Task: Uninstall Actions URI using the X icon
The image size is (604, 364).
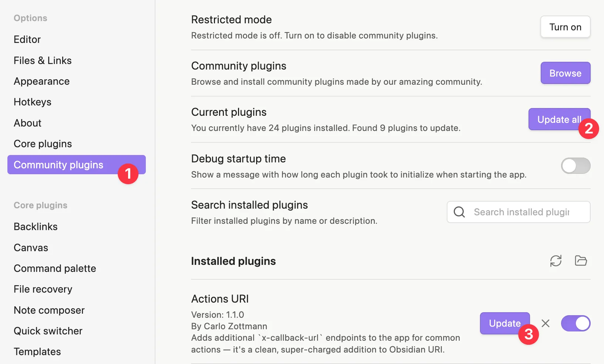Action: click(x=546, y=323)
